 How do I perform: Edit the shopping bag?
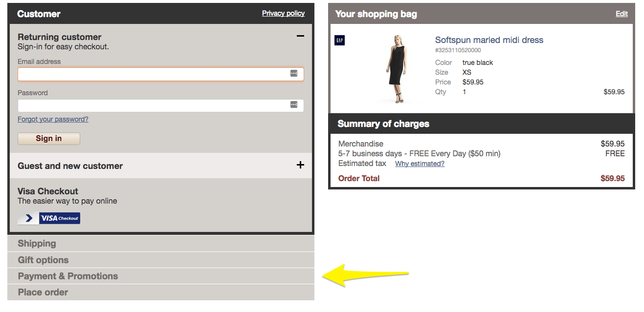[622, 14]
